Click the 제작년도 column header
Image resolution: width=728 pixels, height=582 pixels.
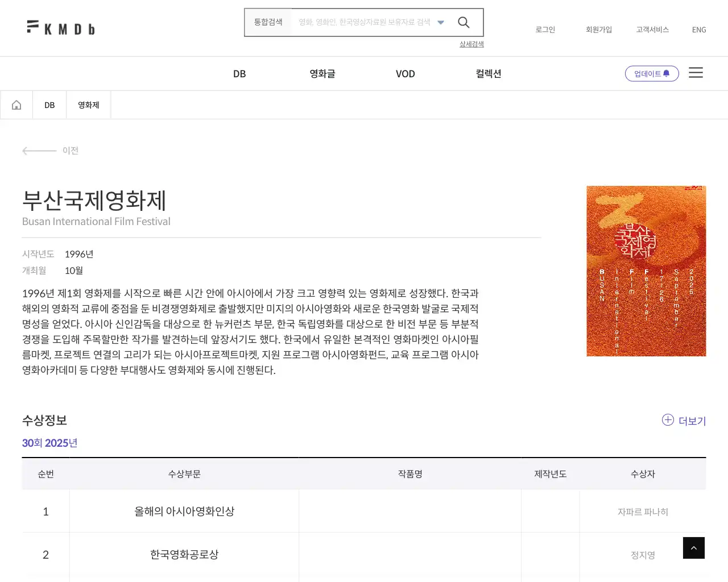click(551, 474)
